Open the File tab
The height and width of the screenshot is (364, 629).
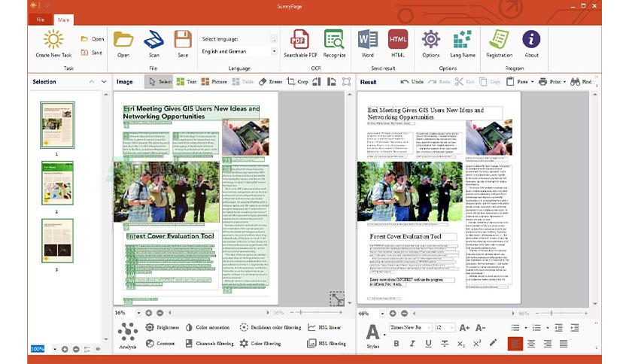coord(41,20)
